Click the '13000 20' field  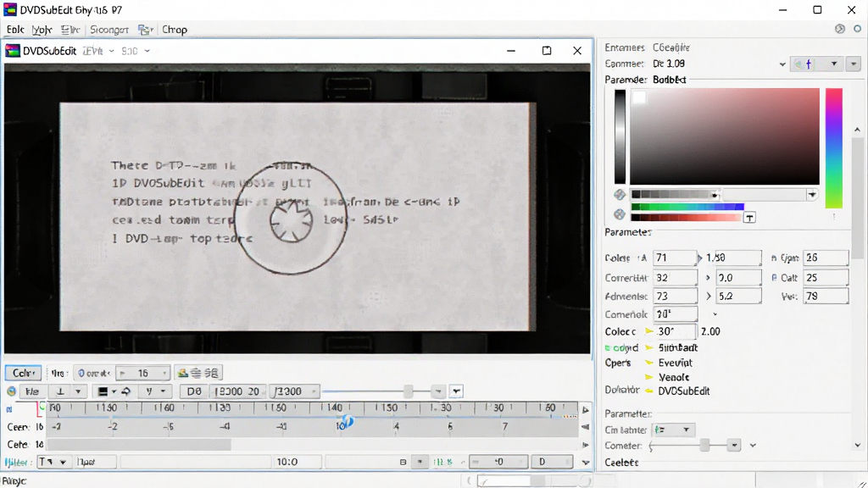coord(237,391)
